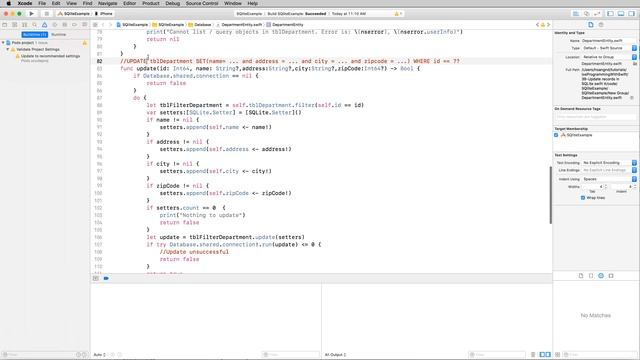Toggle variables view pane in debug area
Image resolution: width=640 pixels, height=360 pixels.
(542, 355)
